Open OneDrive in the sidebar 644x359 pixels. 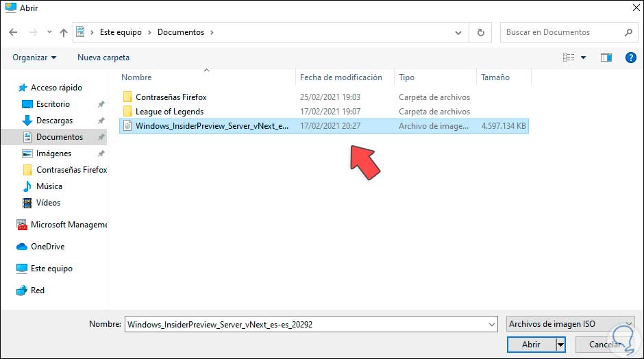click(48, 247)
